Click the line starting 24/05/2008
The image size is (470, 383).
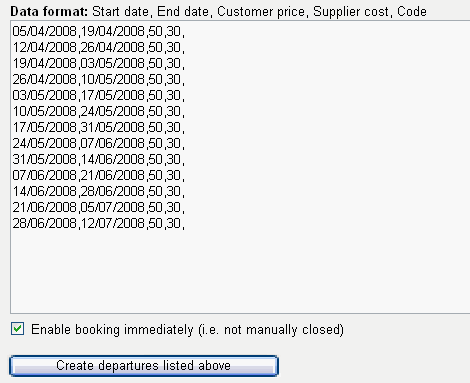click(x=98, y=143)
